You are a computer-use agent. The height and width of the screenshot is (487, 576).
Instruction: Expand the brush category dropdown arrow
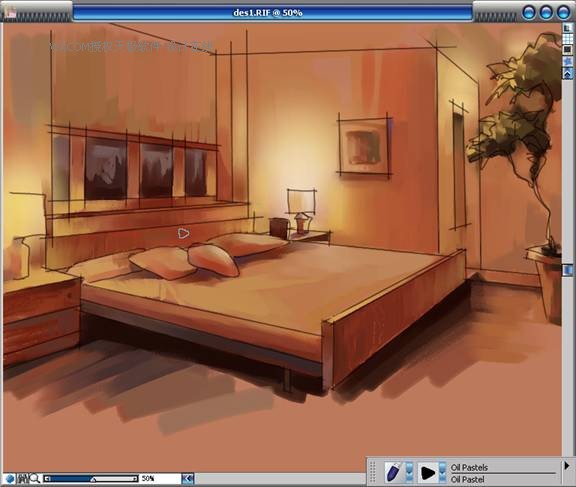pos(409,472)
